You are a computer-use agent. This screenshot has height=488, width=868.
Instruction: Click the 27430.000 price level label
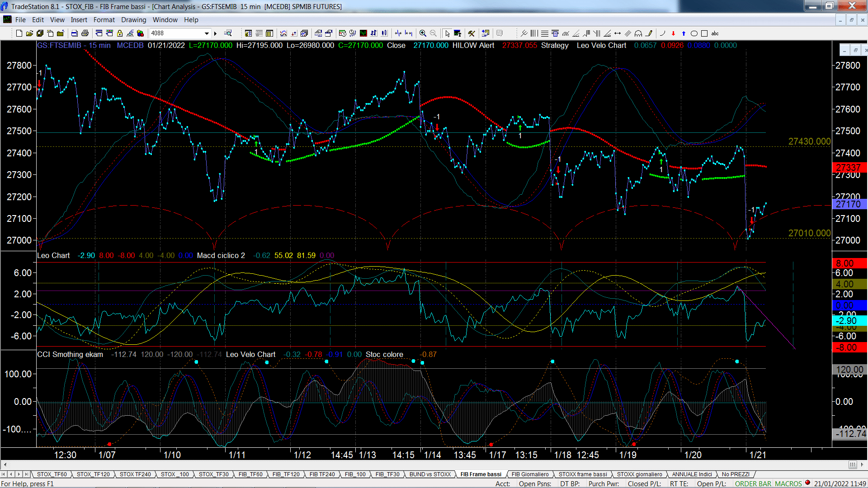(809, 141)
